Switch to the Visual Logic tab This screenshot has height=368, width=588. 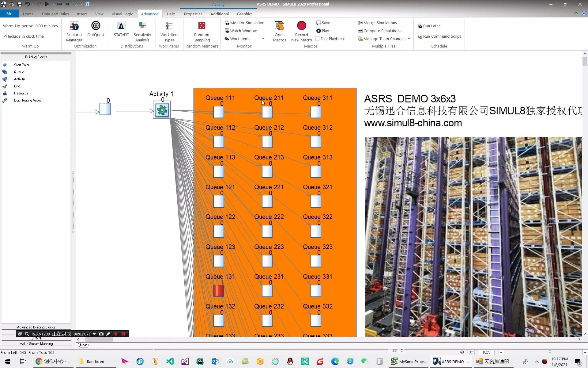coord(122,14)
